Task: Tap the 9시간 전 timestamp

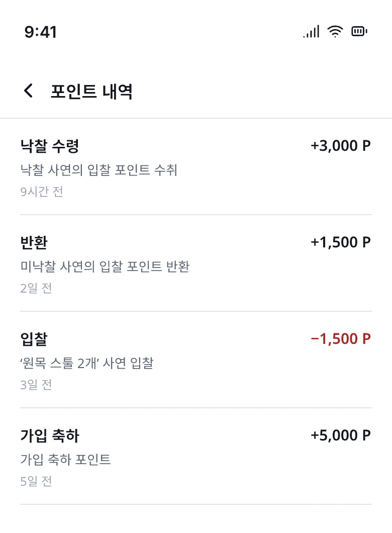Action: 42,192
